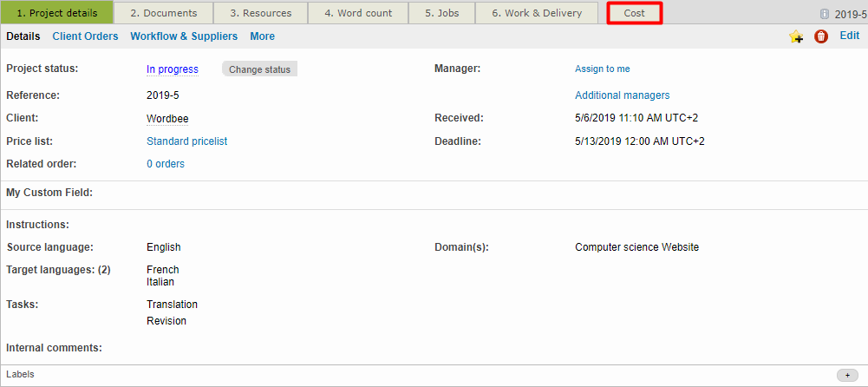868x387 pixels.
Task: Select the 1. Project details tab
Action: pyautogui.click(x=57, y=13)
